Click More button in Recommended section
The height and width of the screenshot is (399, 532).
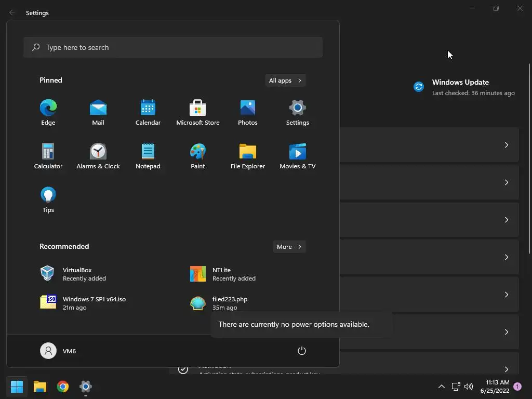[x=289, y=247]
